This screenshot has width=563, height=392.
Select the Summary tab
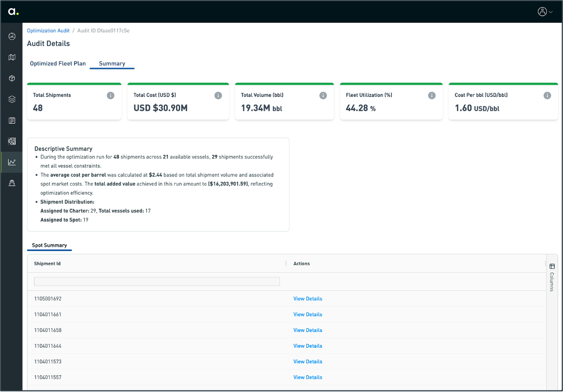point(112,64)
